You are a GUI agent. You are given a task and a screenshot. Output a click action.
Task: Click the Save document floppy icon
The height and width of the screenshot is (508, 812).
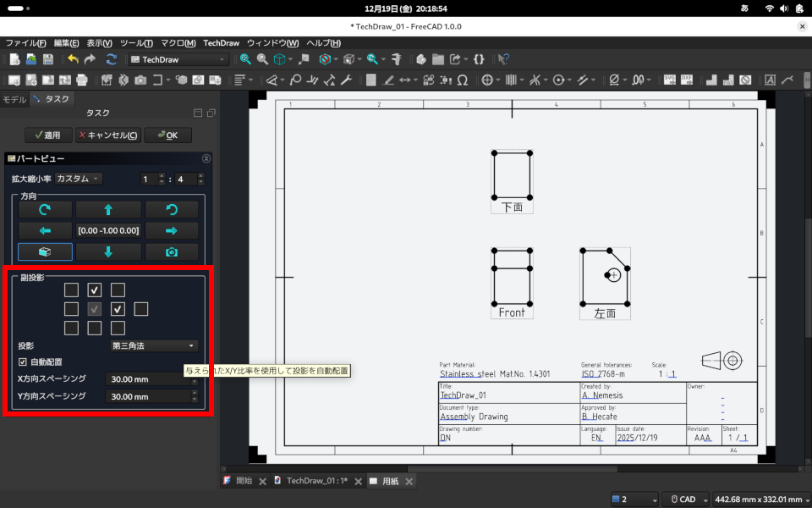[x=48, y=59]
